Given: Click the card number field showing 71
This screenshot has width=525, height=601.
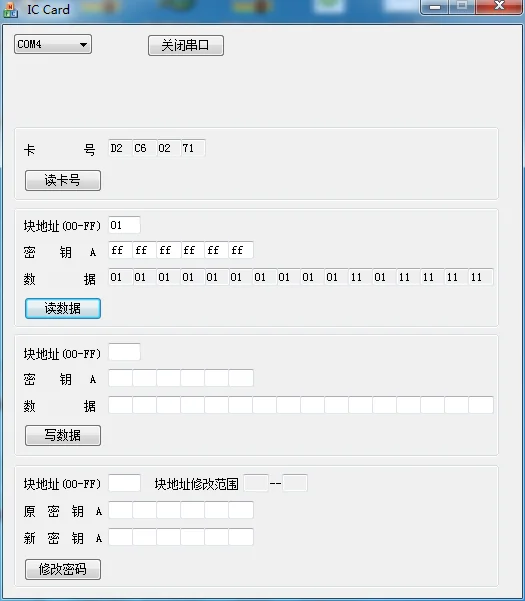Looking at the screenshot, I should (193, 148).
